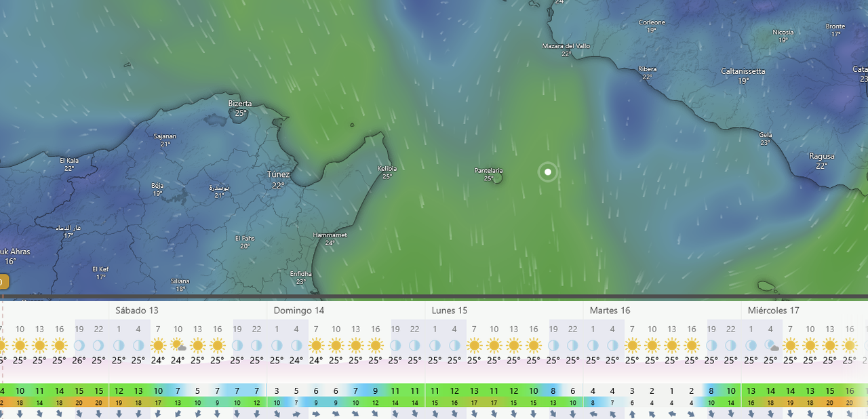This screenshot has height=419, width=868.
Task: Click sun icon at Lunes 15, 16h
Action: click(x=534, y=345)
